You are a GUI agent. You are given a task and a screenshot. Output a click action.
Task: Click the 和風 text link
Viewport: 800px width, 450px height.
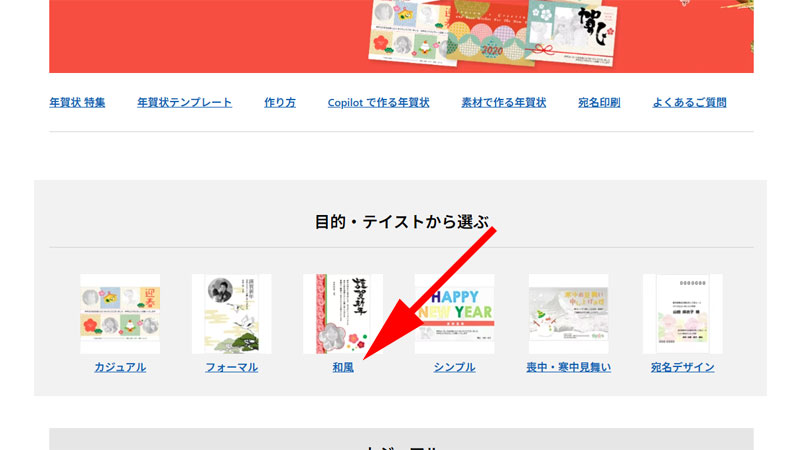coord(343,367)
